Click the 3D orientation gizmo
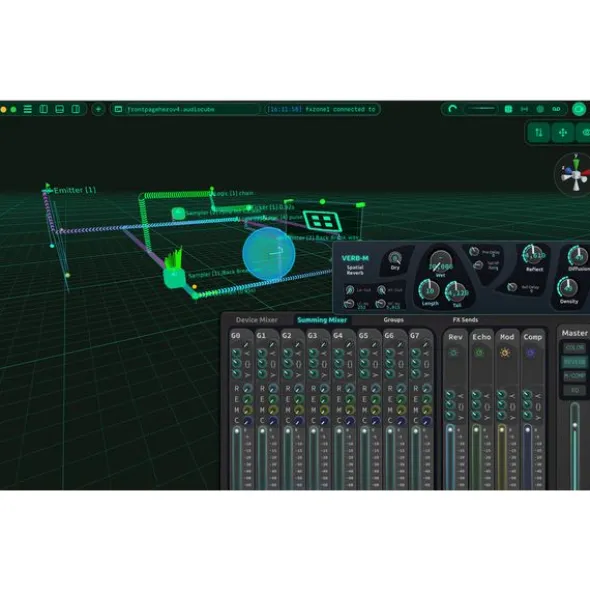 tap(575, 174)
